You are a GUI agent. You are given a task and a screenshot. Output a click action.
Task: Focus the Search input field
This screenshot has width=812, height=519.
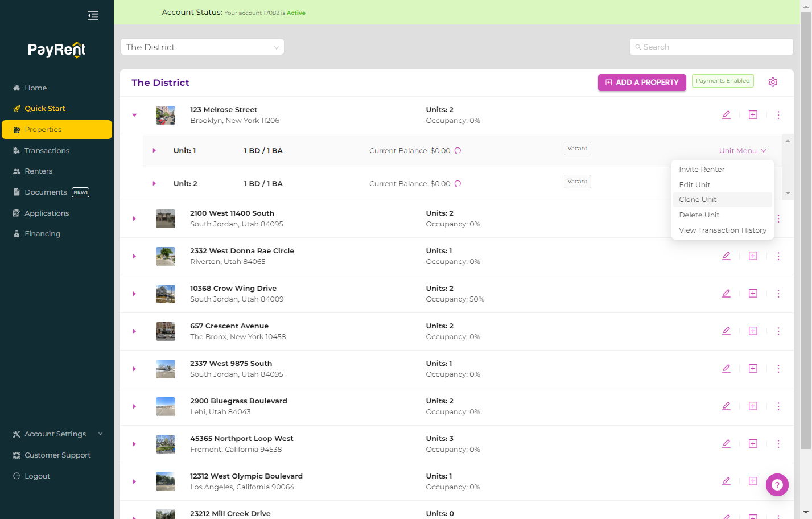[711, 47]
